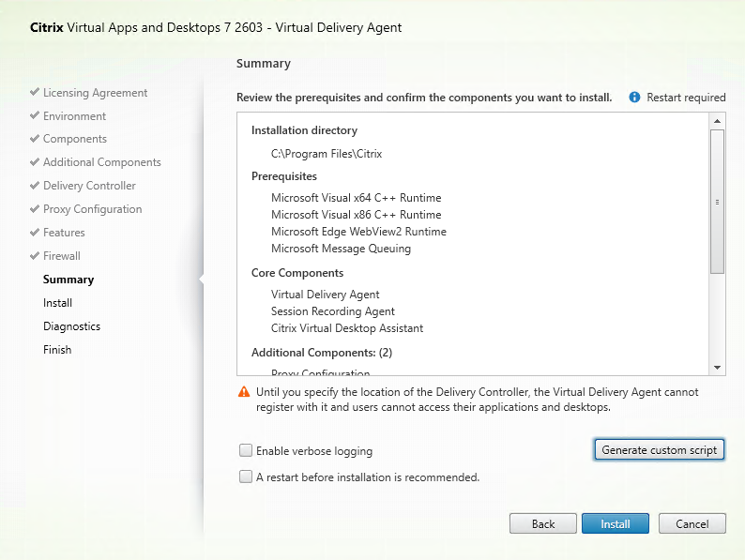Click the checkmark beside Environment
This screenshot has height=560, width=745.
(x=34, y=115)
